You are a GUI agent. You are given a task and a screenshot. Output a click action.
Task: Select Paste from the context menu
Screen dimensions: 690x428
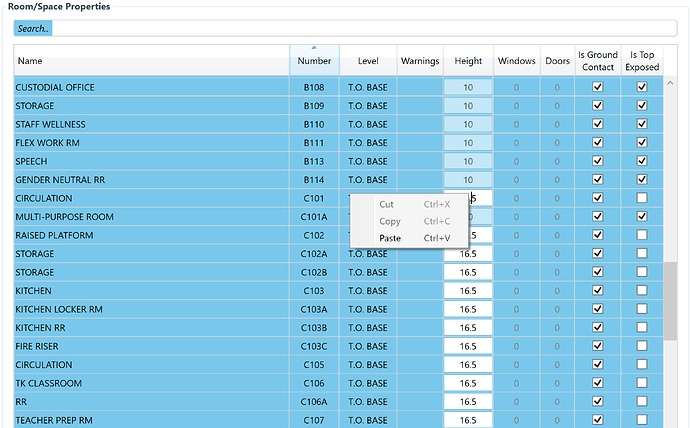click(390, 238)
